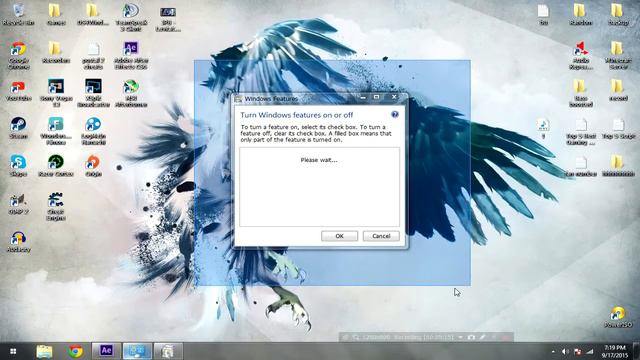Click the network signal icon in tray

click(x=590, y=351)
